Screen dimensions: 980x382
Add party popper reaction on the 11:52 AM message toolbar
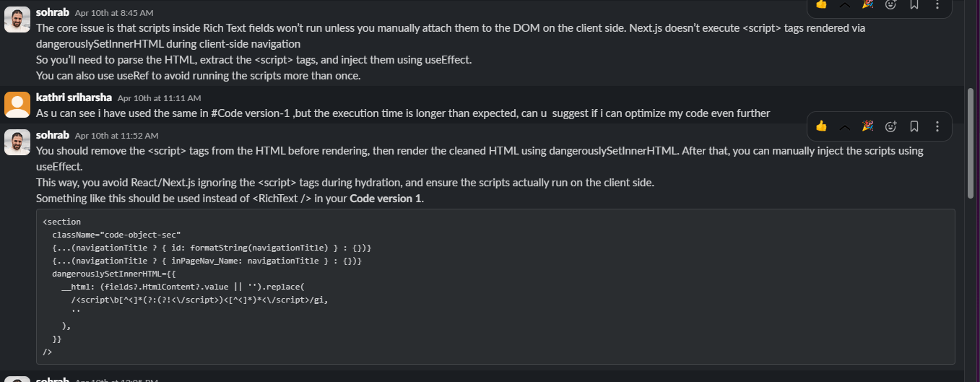coord(867,126)
